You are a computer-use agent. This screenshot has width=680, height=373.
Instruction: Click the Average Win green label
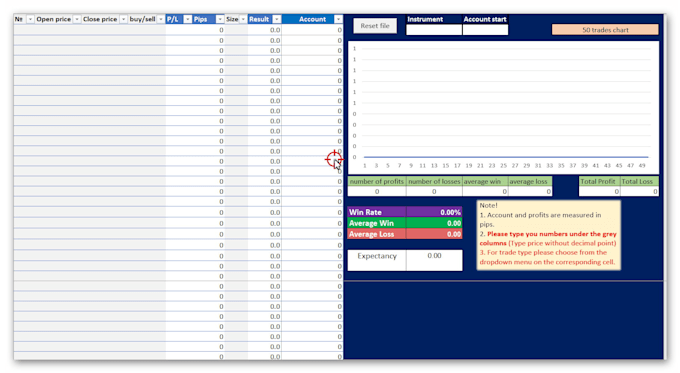click(377, 223)
